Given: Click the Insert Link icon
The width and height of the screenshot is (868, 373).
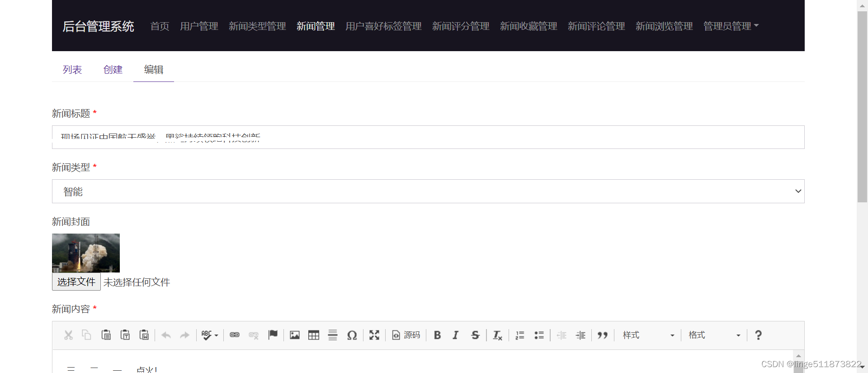Looking at the screenshot, I should 235,335.
